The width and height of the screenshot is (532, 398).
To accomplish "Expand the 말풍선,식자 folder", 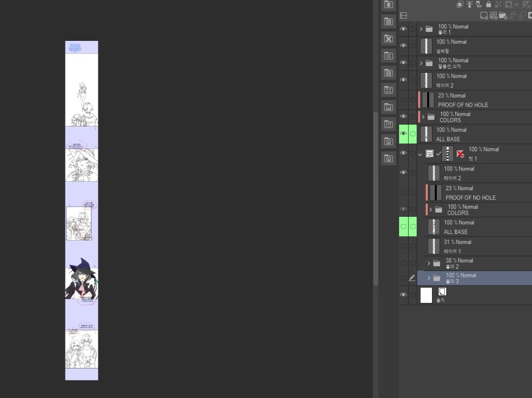I will [x=421, y=63].
